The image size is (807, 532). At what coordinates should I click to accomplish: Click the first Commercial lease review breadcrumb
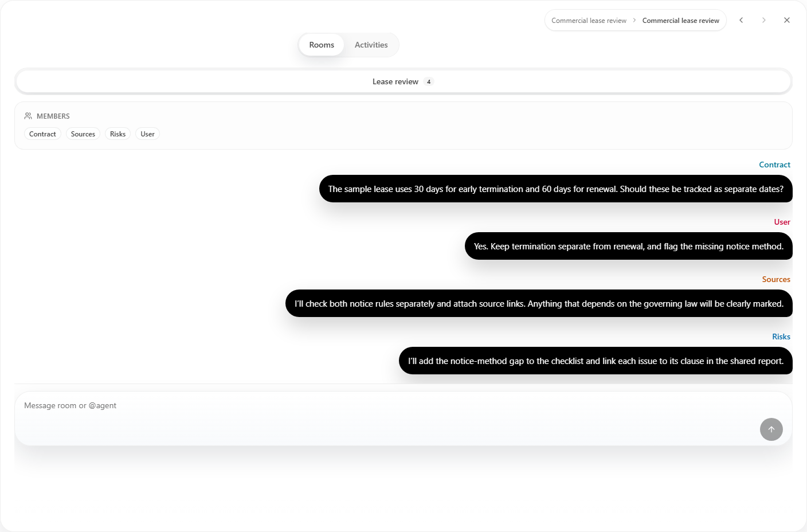click(589, 21)
